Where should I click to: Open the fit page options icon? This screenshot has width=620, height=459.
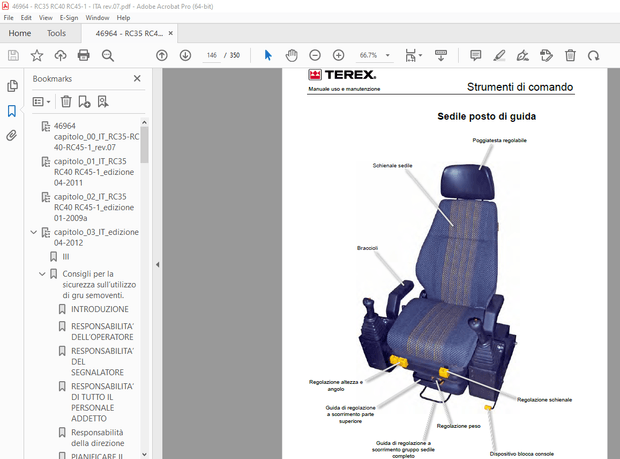click(413, 55)
